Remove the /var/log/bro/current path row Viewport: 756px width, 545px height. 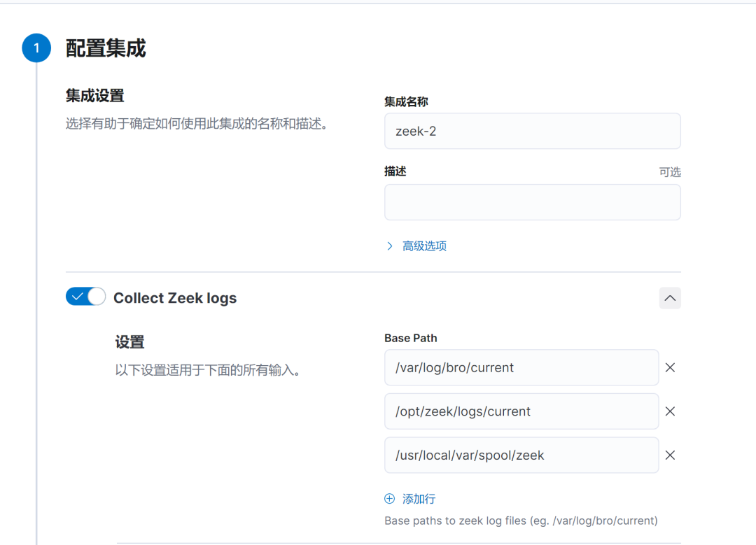(x=670, y=368)
